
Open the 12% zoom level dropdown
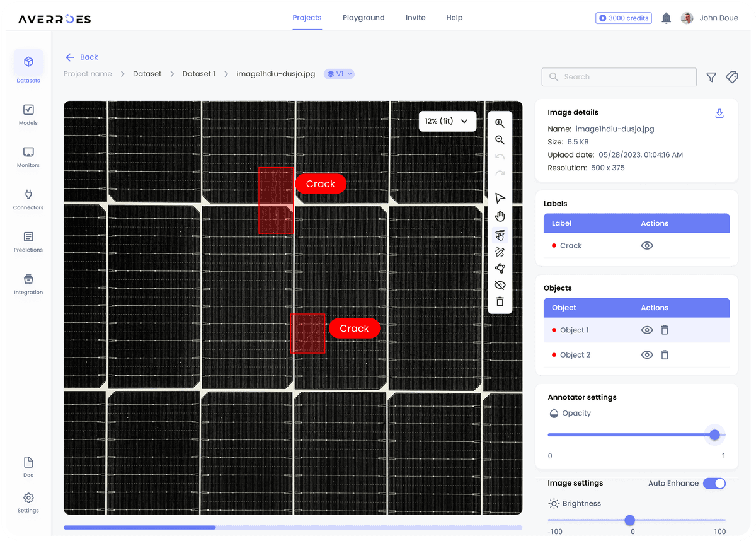point(447,120)
